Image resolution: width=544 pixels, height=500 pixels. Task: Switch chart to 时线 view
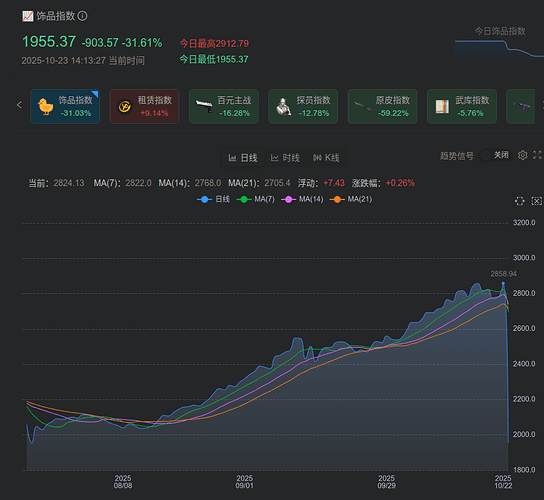point(285,158)
